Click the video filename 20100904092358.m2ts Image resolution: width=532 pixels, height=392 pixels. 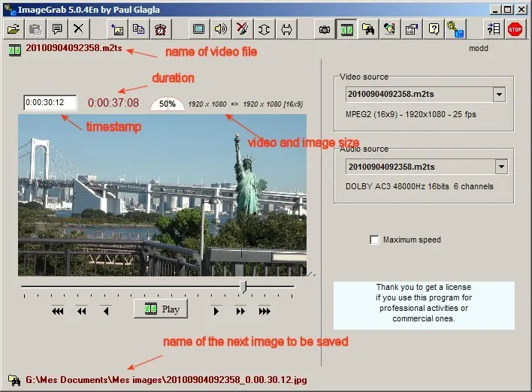pyautogui.click(x=74, y=48)
